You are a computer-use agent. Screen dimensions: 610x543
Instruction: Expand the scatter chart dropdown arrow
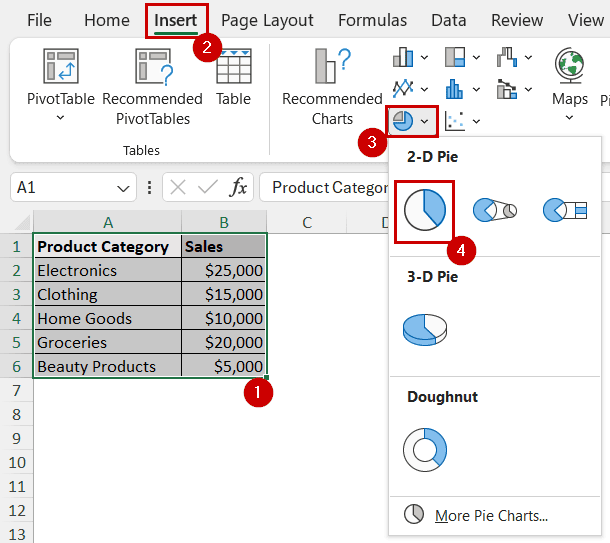pyautogui.click(x=476, y=121)
